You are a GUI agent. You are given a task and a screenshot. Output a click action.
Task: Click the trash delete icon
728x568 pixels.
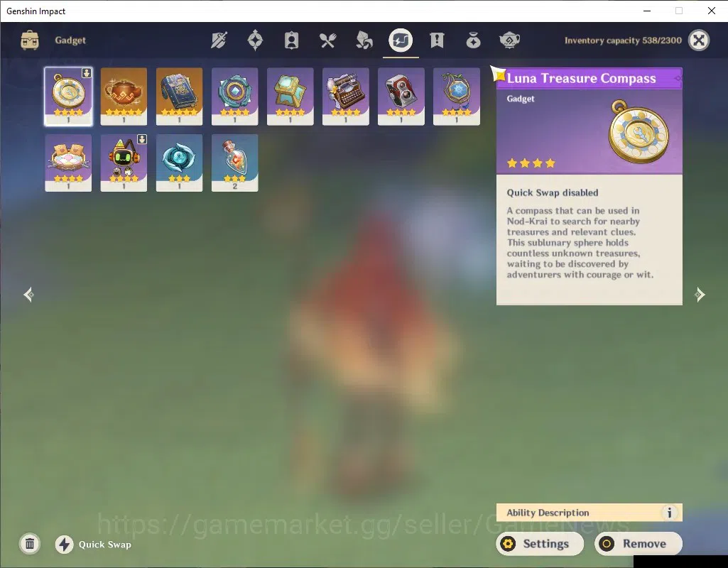coord(30,544)
